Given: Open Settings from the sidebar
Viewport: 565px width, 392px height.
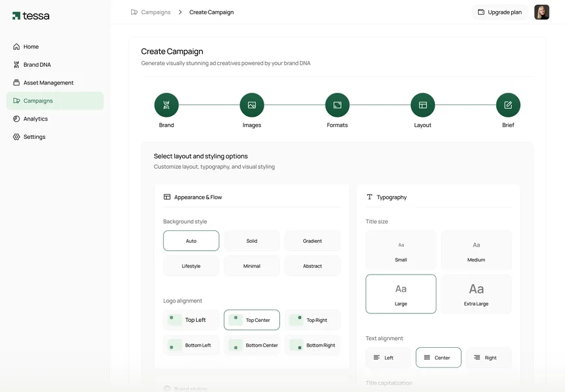Looking at the screenshot, I should (x=55, y=136).
